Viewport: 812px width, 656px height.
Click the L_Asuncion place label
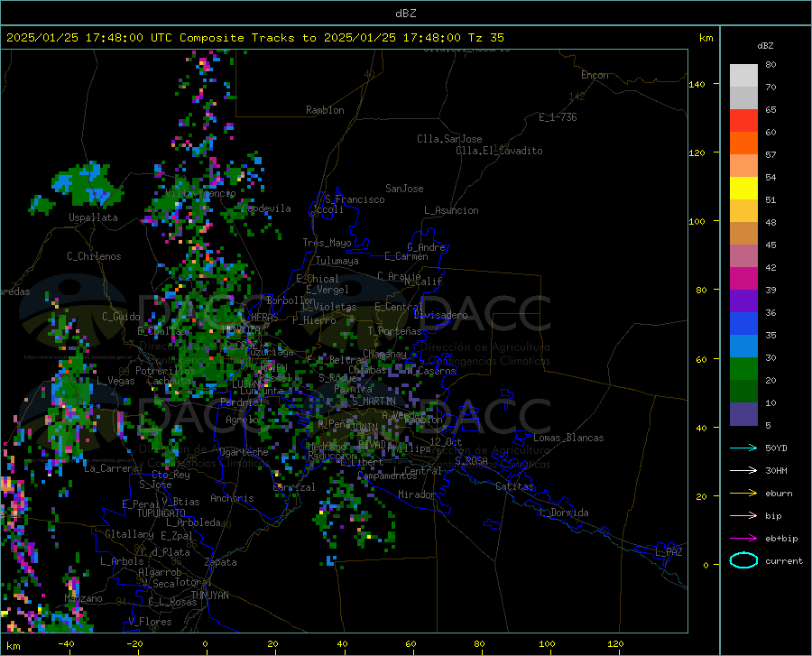pyautogui.click(x=451, y=210)
